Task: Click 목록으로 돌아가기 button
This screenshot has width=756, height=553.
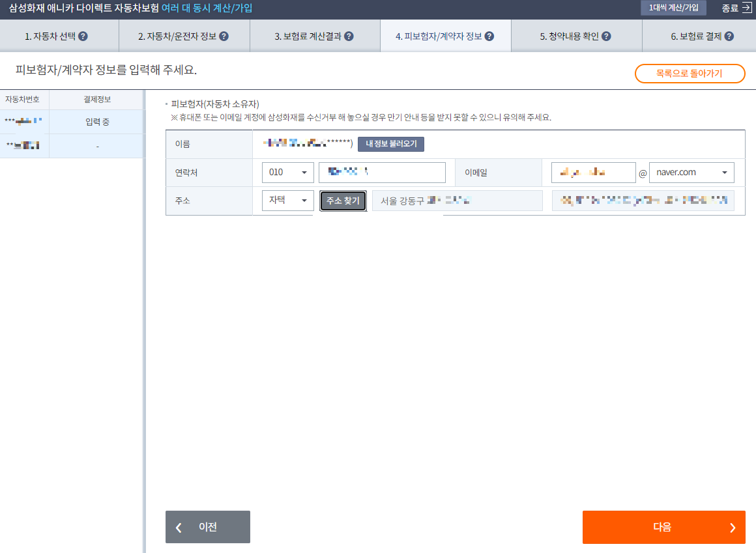Action: tap(690, 74)
